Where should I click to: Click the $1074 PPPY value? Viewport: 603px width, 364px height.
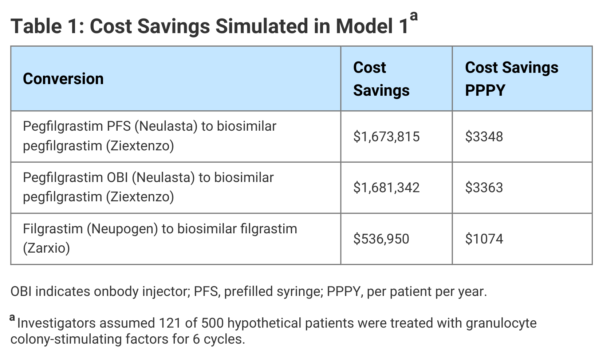point(484,239)
